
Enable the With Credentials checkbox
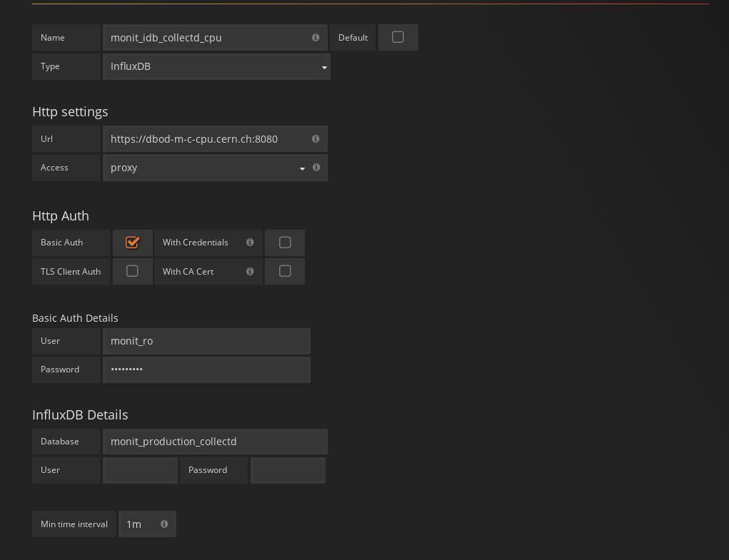click(285, 243)
